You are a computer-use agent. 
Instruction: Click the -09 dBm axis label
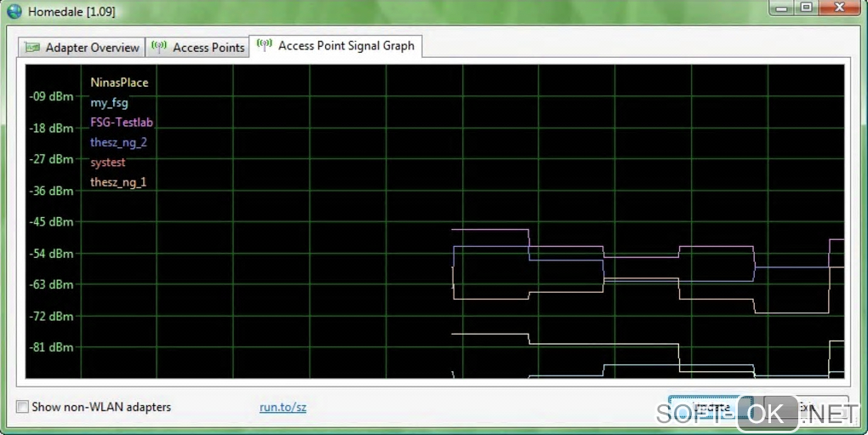click(x=51, y=96)
